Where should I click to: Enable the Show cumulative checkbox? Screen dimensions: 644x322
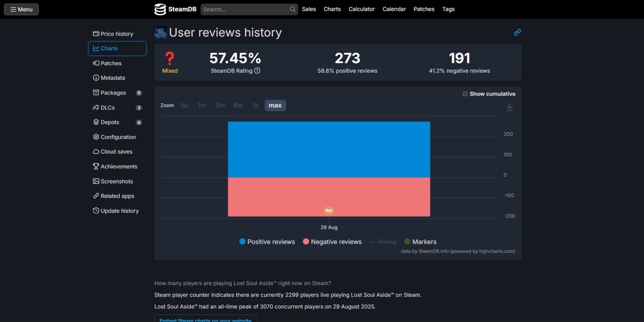click(x=465, y=94)
